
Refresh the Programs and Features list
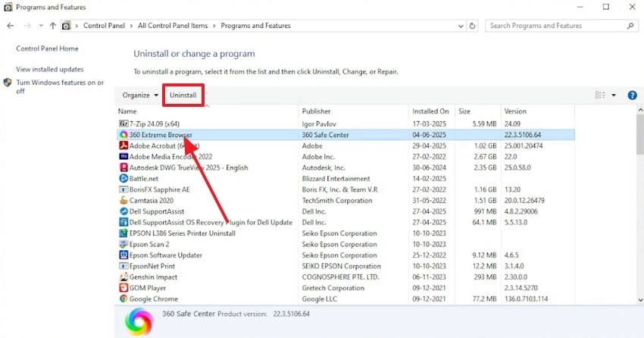pyautogui.click(x=472, y=26)
